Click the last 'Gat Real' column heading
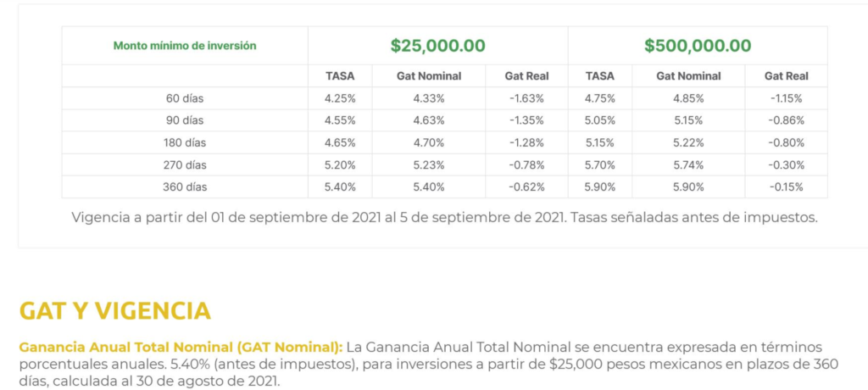The image size is (868, 390). pyautogui.click(x=786, y=76)
